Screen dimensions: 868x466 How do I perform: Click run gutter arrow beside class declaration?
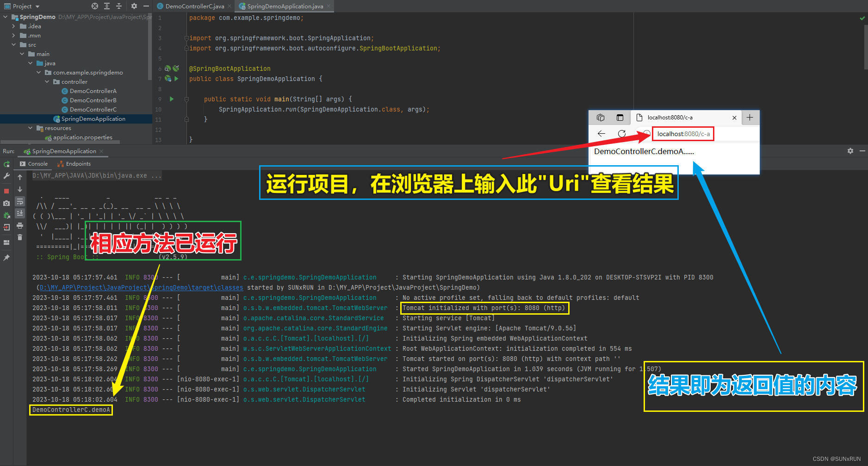176,79
